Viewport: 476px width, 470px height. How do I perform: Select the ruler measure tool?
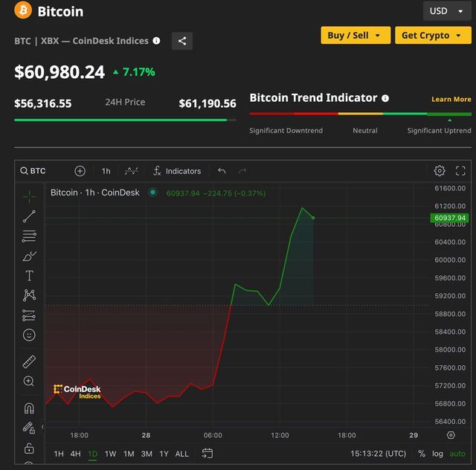[x=29, y=362]
